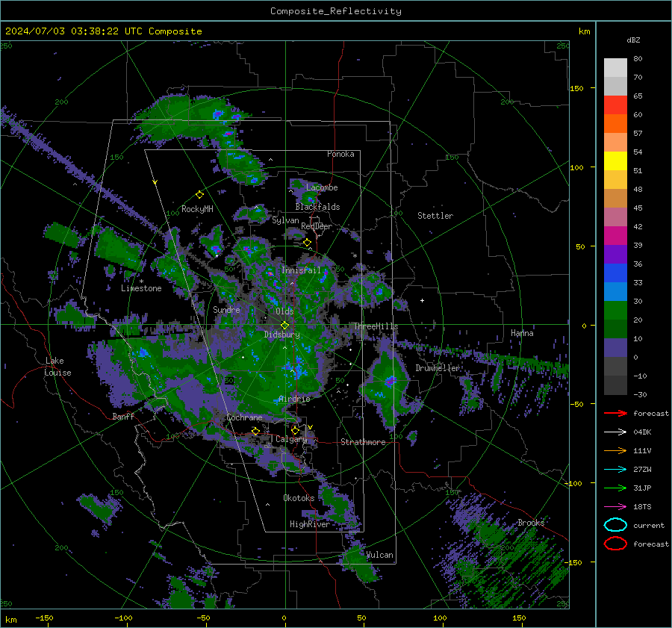The image size is (672, 628).
Task: Click the yellow diamond marker near RockyMH
Action: coord(199,195)
